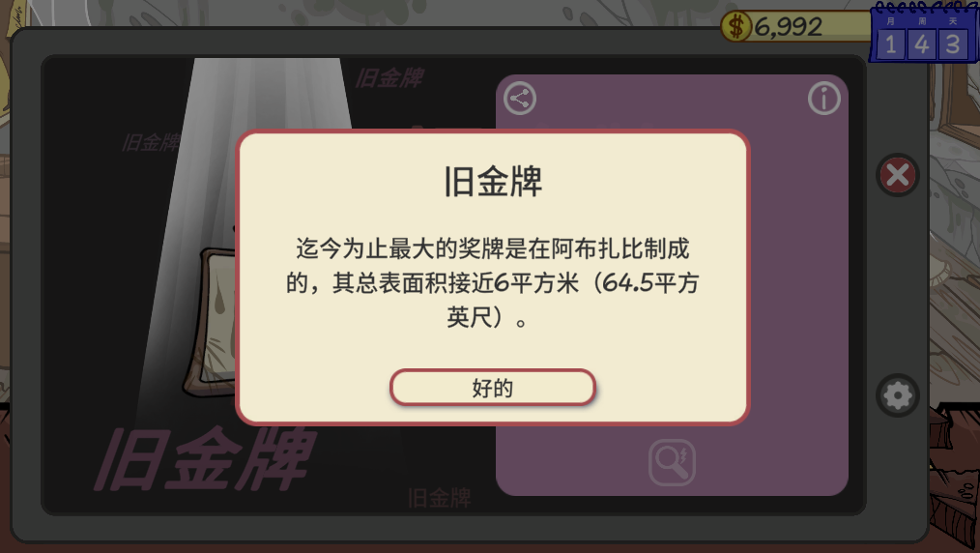Tap the share icon on the purple panel
Screen dimensions: 980x553
tap(520, 98)
